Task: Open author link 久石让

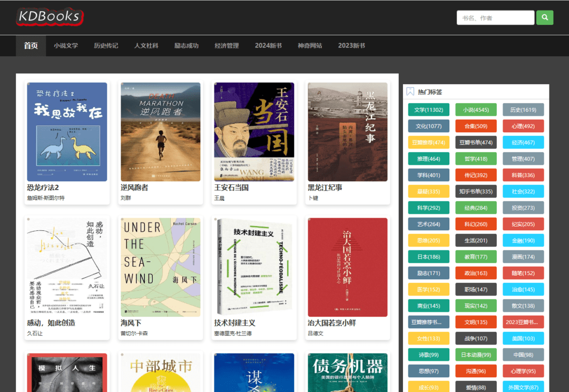Action: tap(35, 334)
